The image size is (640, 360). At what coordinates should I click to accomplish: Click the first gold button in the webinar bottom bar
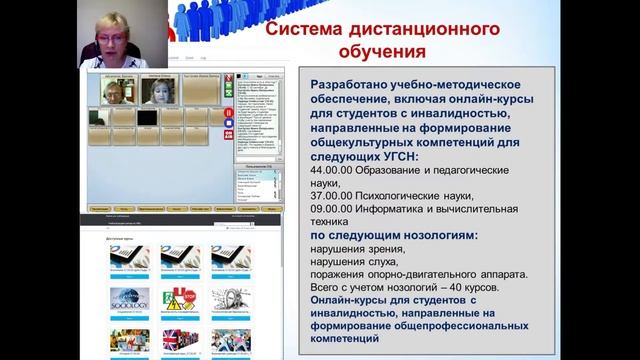[100, 209]
